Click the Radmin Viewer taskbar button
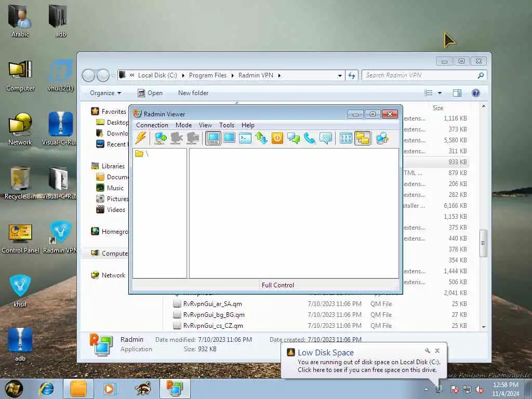Viewport: 532px width, 399px height. coord(175,389)
